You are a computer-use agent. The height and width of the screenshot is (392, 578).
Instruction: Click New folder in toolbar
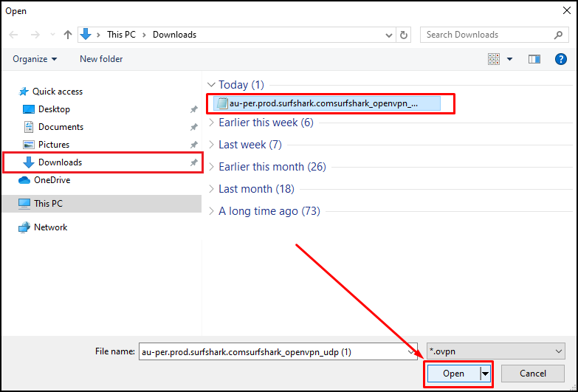coord(101,59)
